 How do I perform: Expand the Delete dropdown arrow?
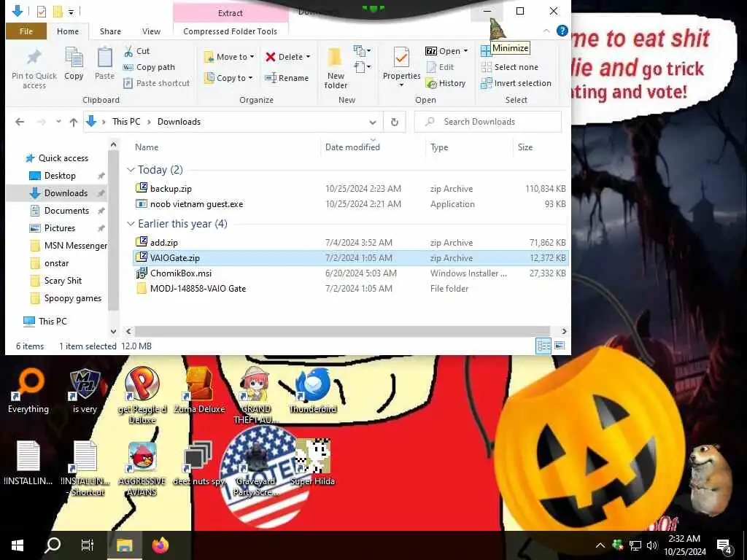(x=309, y=57)
